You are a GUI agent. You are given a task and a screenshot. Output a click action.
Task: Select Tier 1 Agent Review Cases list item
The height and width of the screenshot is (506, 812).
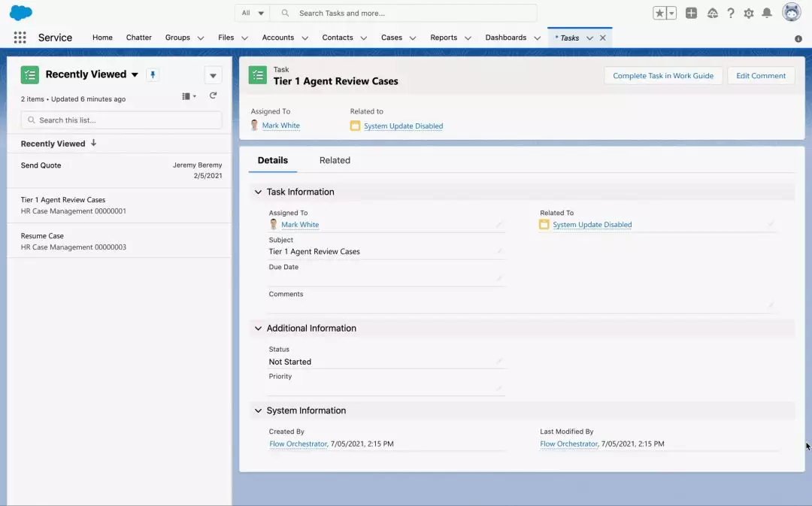(x=120, y=205)
